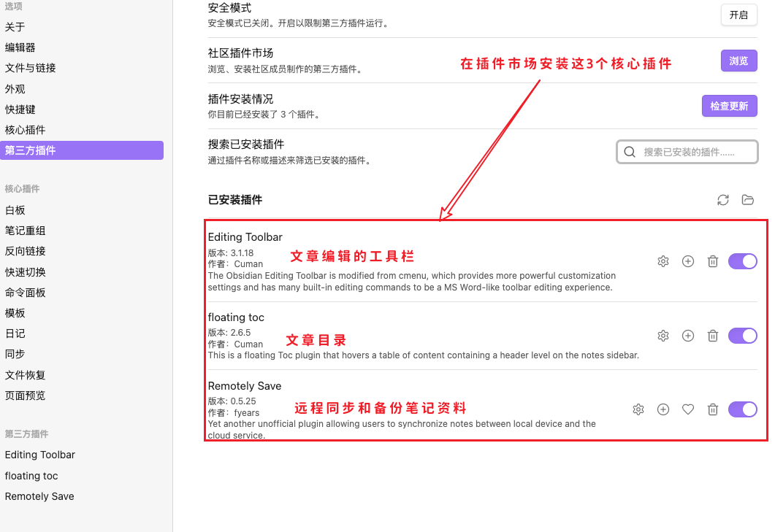
Task: Turn off the floating toc toggle
Action: coord(742,336)
